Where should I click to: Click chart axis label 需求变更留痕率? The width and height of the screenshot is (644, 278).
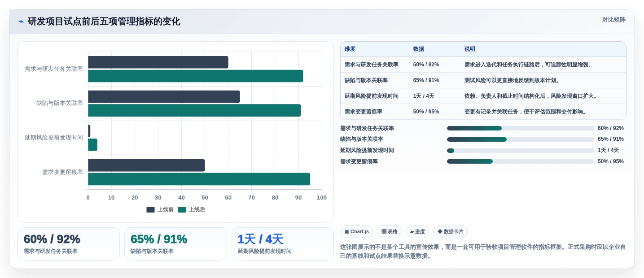(62, 172)
